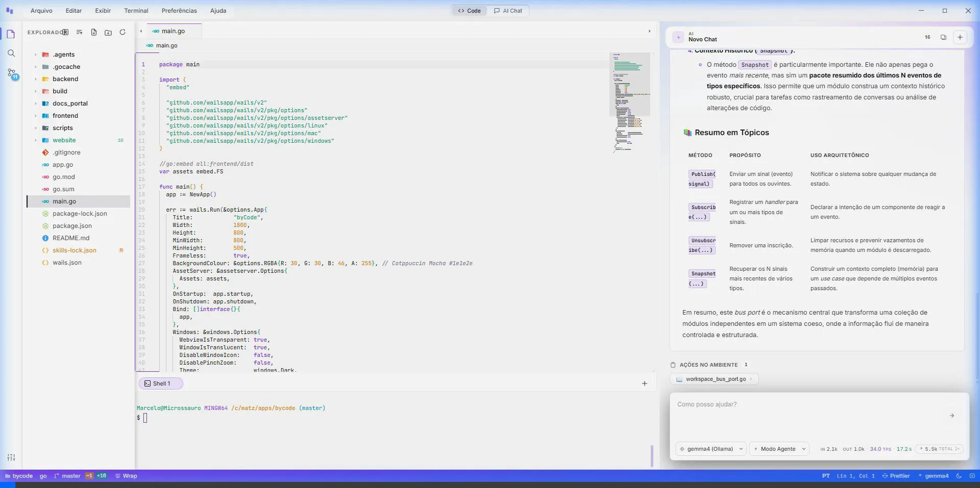Toggle Wrap in the status bar
Screen dimensions: 980x488
(x=126, y=476)
